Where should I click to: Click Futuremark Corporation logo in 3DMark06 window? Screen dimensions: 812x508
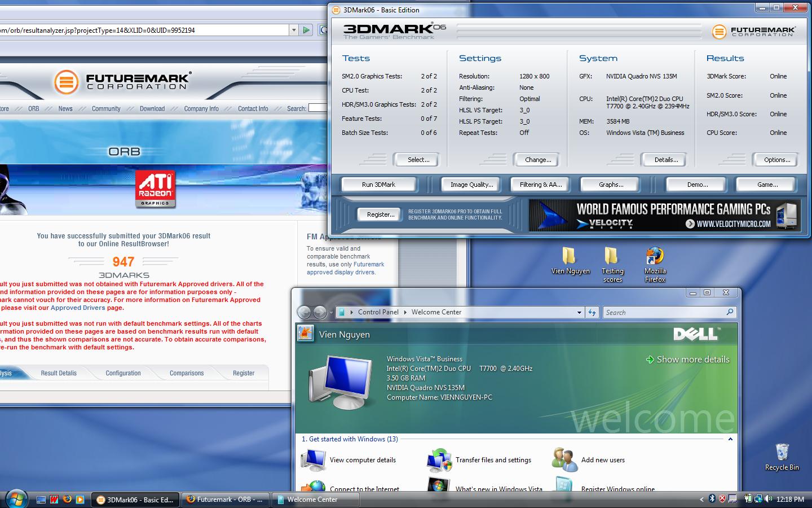pos(753,31)
